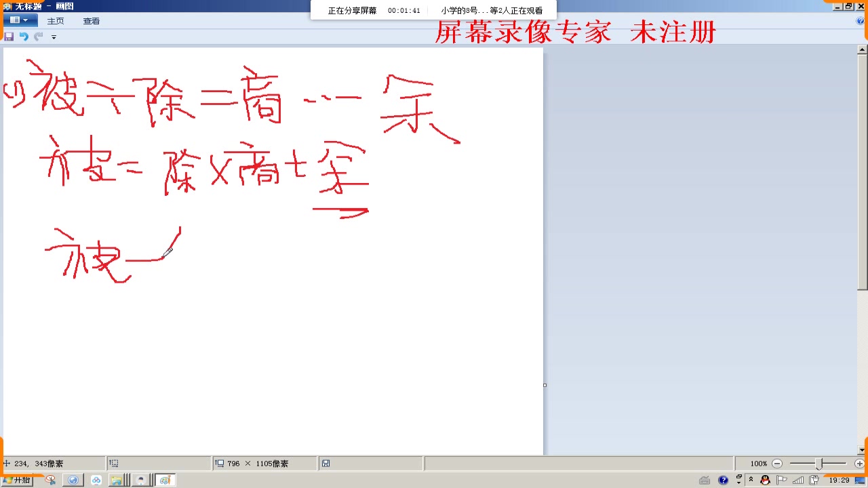Click the screen recording tray icon shaped like a plug
Viewport: 868px width, 488px height.
(814, 481)
